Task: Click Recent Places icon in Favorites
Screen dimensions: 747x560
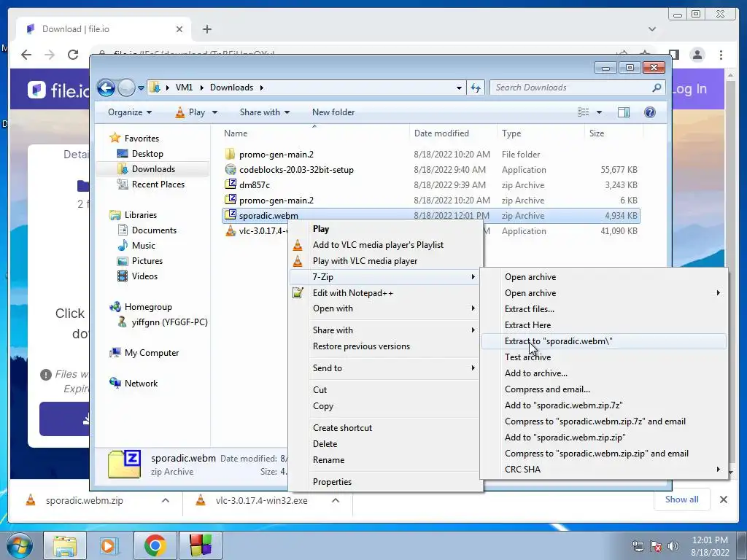Action: click(123, 184)
